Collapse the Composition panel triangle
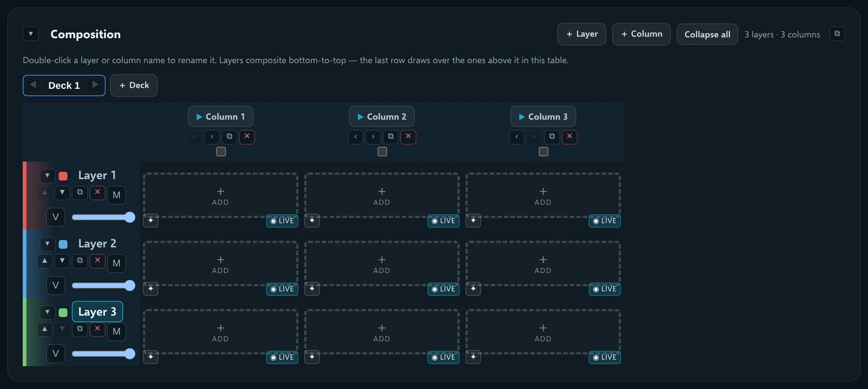868x389 pixels. tap(31, 34)
